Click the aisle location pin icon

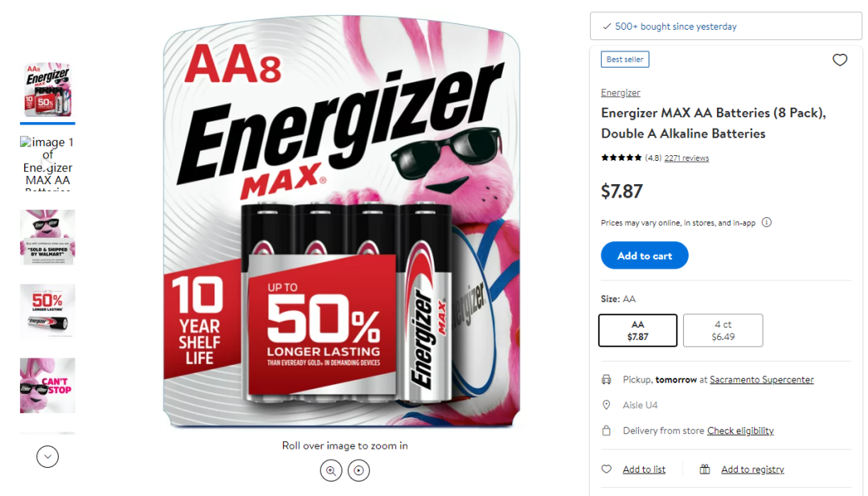click(607, 405)
